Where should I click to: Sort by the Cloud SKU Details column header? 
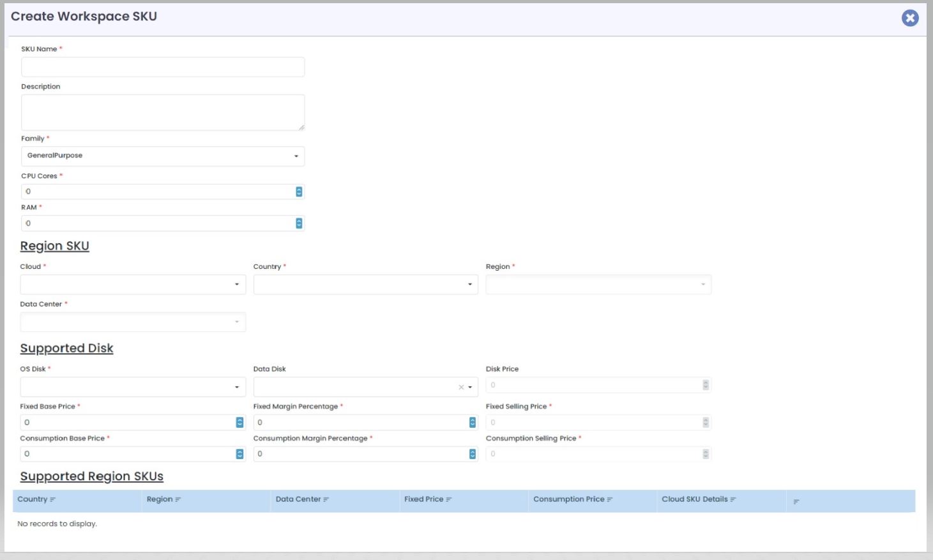[695, 499]
